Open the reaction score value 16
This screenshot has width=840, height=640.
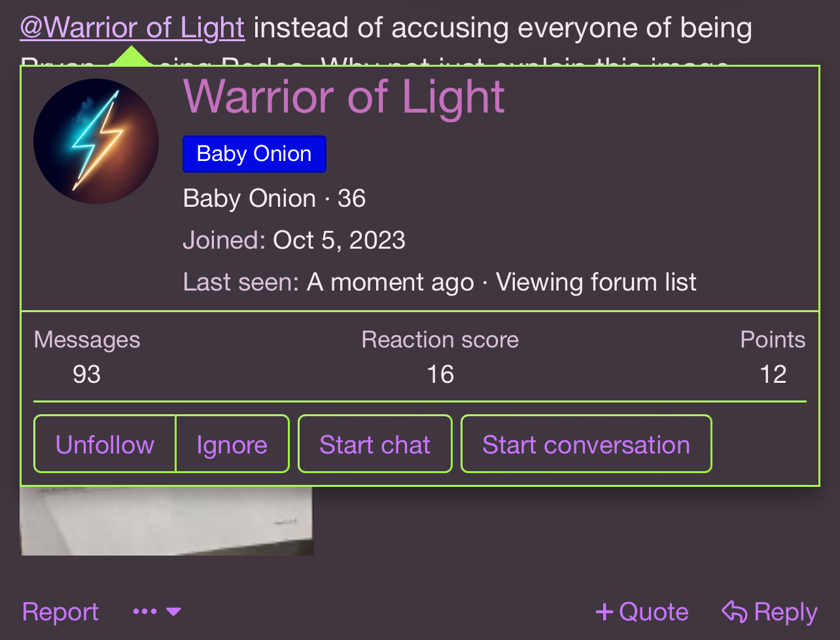click(440, 374)
